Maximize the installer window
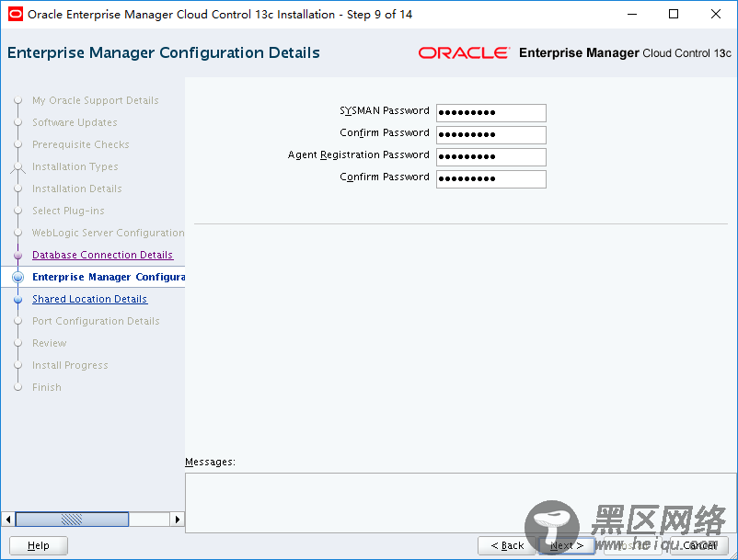The width and height of the screenshot is (738, 560). (674, 14)
